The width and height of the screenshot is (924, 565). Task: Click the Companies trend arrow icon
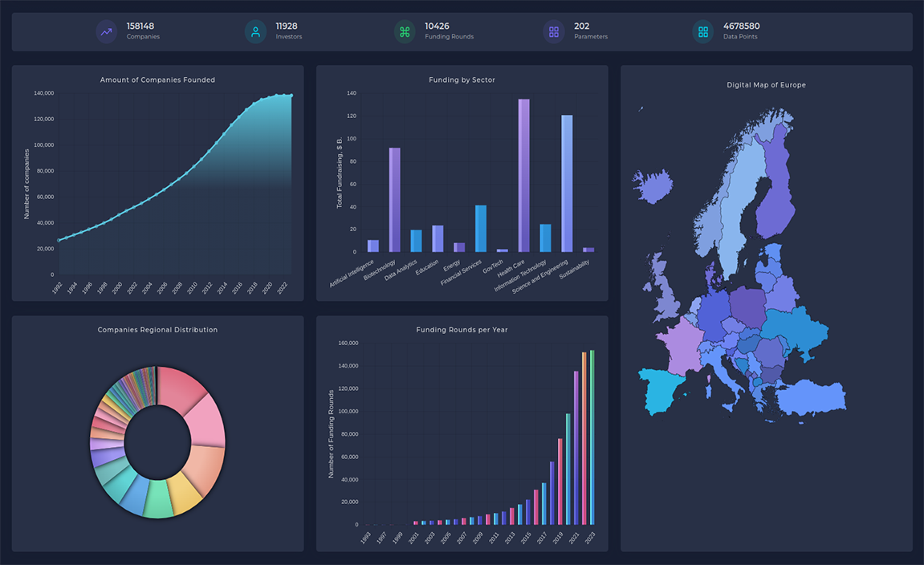coord(106,32)
